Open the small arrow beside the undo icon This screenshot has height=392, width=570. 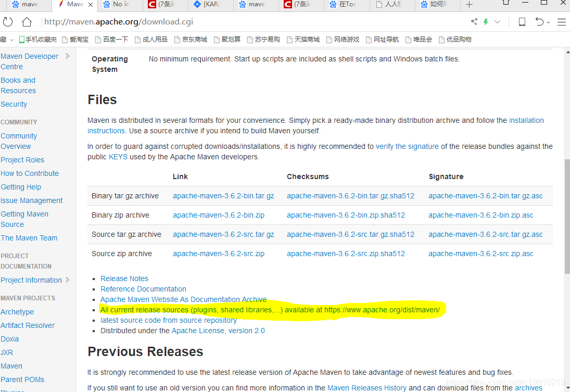click(x=548, y=22)
